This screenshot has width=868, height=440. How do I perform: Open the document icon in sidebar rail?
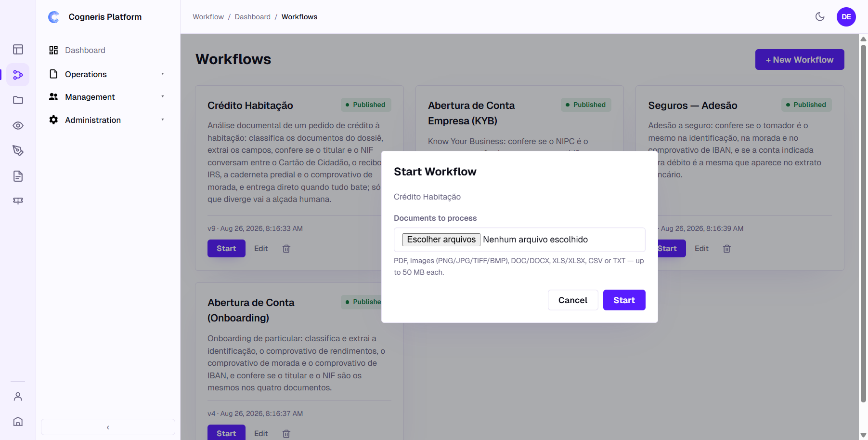pyautogui.click(x=18, y=176)
